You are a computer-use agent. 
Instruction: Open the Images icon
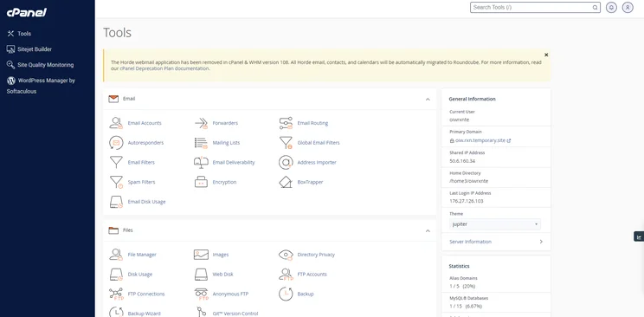tap(201, 255)
